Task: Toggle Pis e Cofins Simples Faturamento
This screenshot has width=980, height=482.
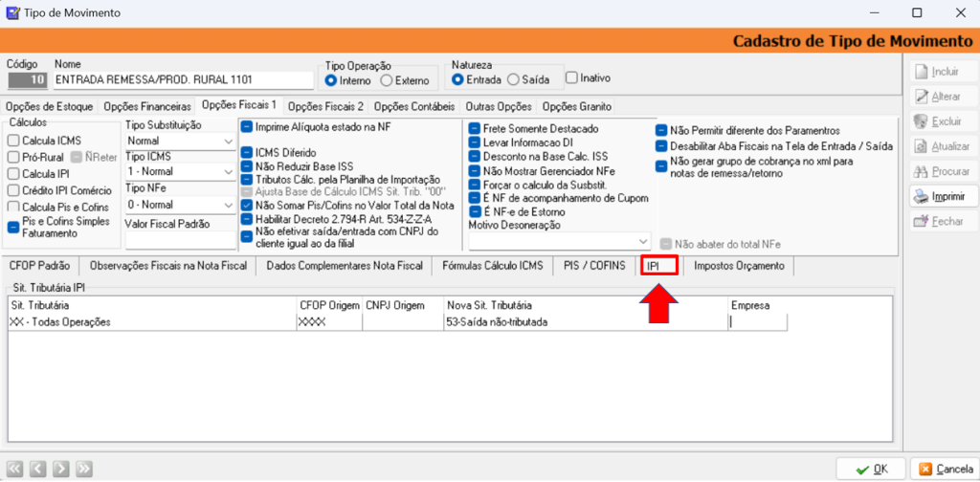Action: [13, 228]
